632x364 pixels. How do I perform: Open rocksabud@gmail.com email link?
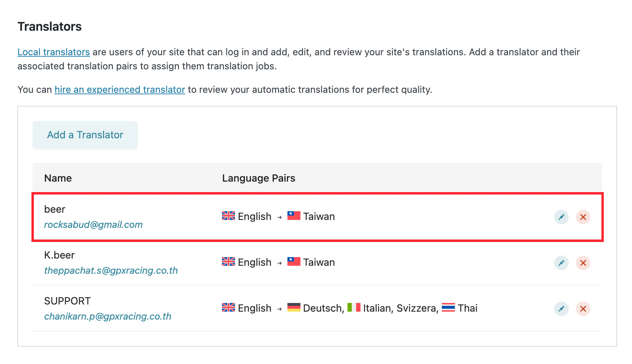(93, 225)
